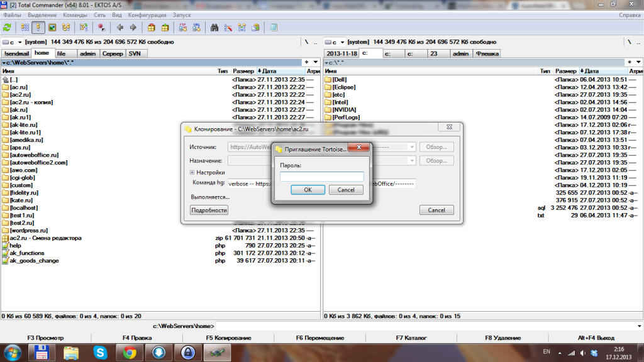This screenshot has width=644, height=362.
Task: Switch to brief file list view icon
Action: coord(25,28)
